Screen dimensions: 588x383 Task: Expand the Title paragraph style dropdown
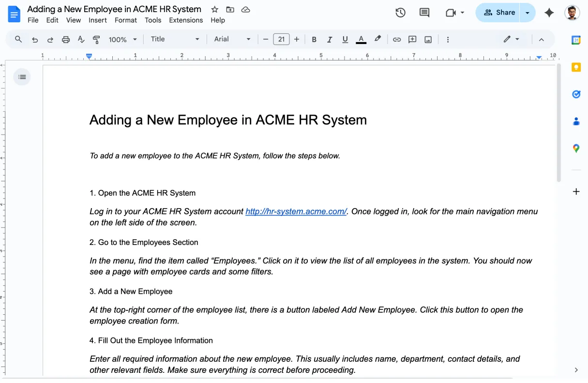pos(174,39)
